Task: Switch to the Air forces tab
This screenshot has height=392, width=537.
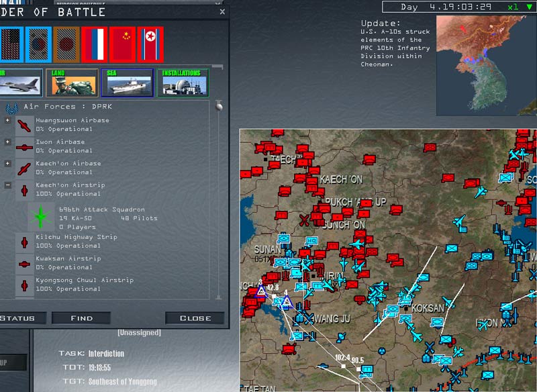Action: tap(21, 83)
